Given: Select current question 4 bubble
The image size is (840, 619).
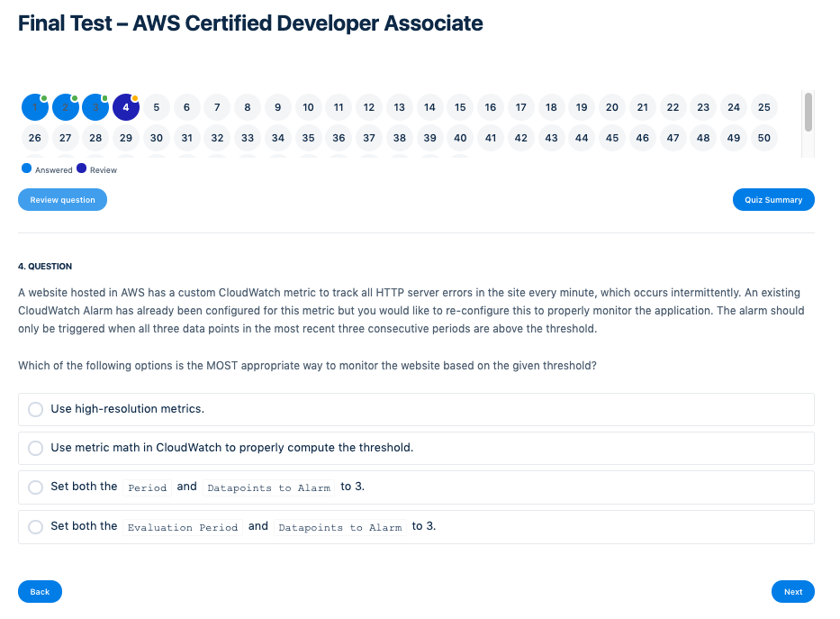Looking at the screenshot, I should tap(126, 107).
